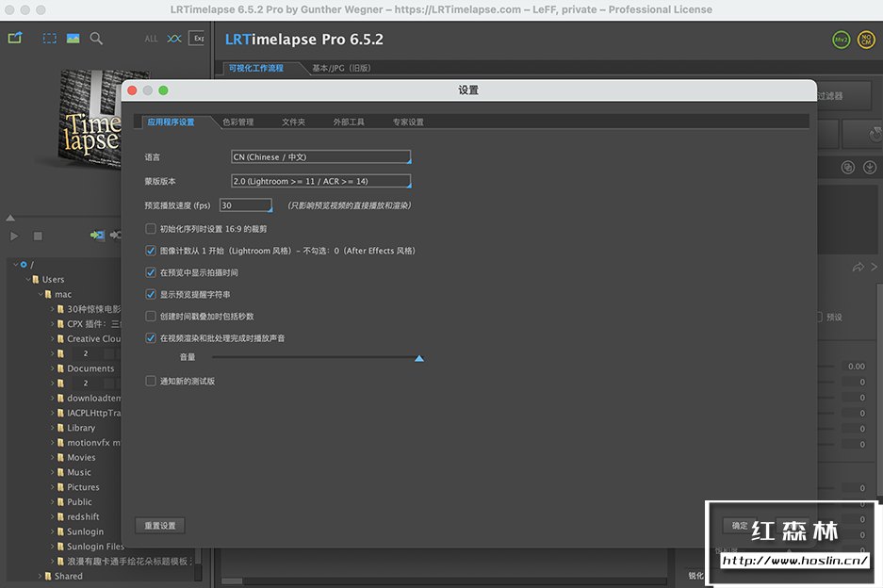
Task: Expand the Documents folder arrow
Action: [53, 368]
